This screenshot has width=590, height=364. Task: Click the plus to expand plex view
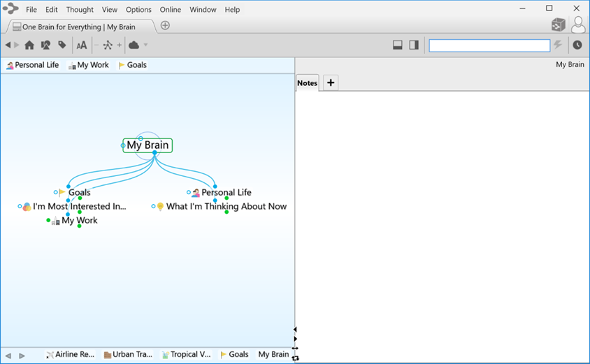[119, 45]
